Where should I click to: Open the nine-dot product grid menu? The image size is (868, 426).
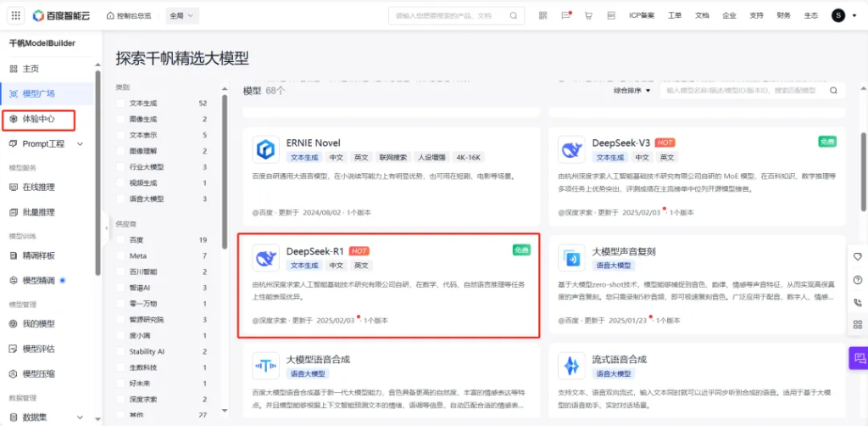coord(15,15)
